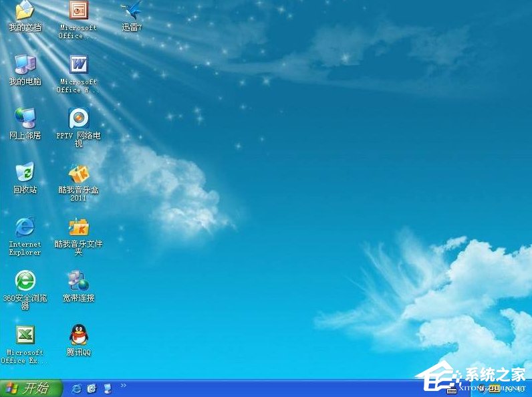The width and height of the screenshot is (532, 397).
Task: Click the Show Desktop quick launch icon
Action: [x=108, y=388]
